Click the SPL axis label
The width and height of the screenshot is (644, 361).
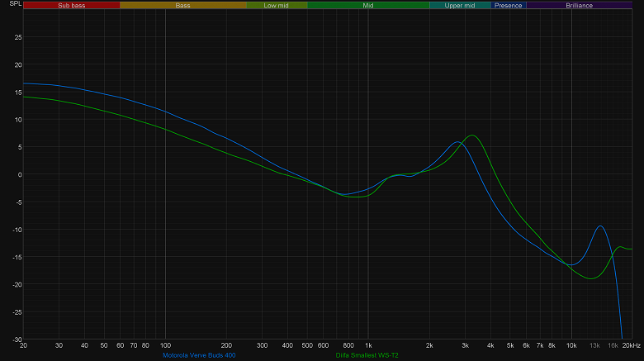[x=15, y=3]
